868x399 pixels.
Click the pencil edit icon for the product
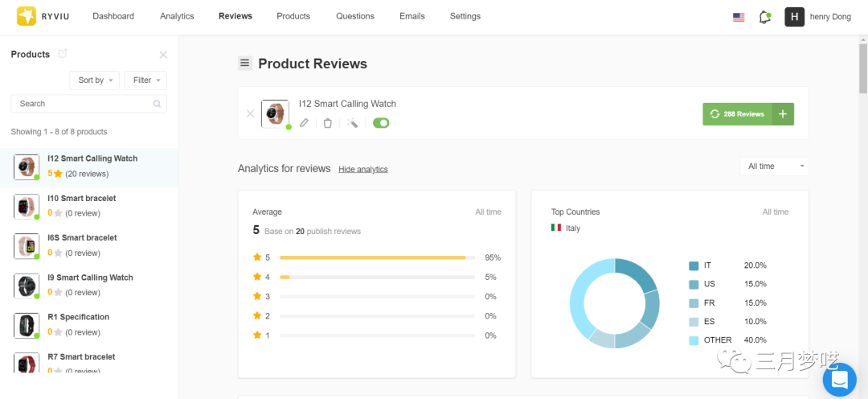(x=304, y=123)
